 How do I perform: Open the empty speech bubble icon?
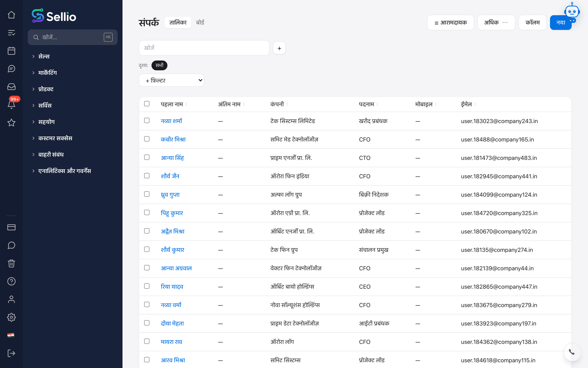pos(11,245)
